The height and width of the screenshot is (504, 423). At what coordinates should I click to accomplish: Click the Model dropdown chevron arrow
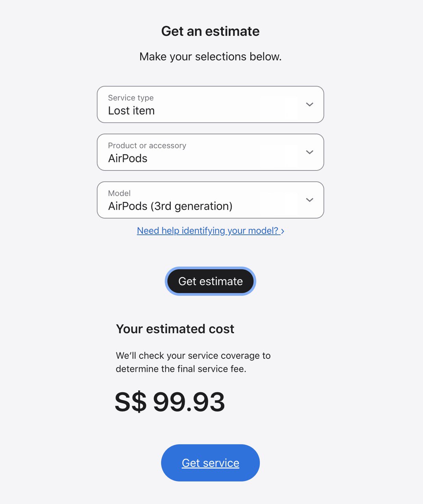click(x=310, y=200)
